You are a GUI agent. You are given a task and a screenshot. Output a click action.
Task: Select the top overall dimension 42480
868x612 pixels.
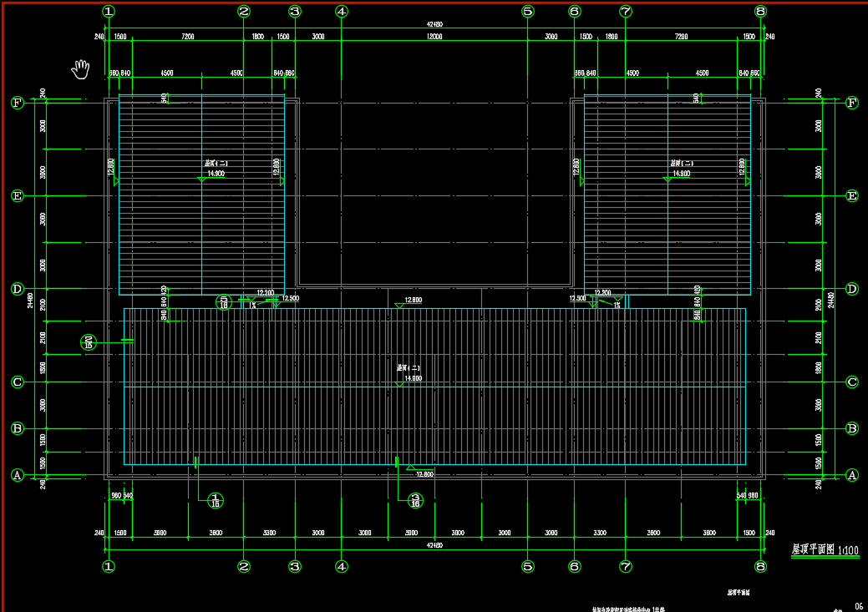pos(434,25)
